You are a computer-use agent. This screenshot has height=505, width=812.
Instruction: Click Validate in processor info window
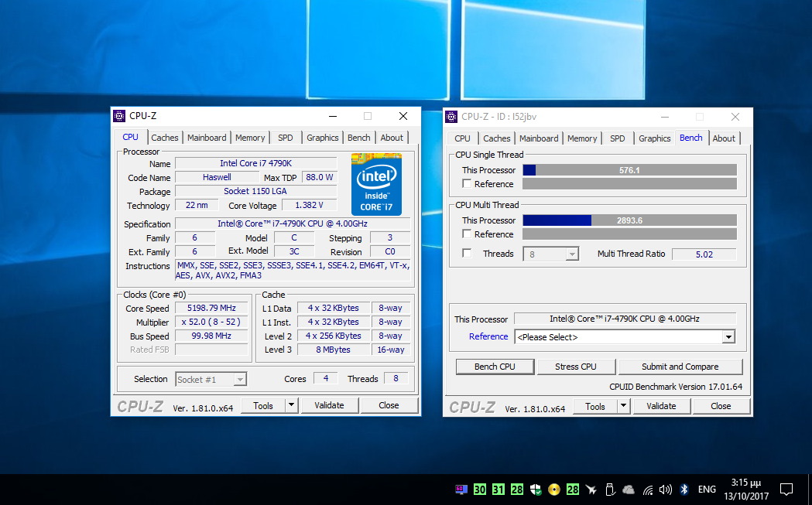(329, 405)
